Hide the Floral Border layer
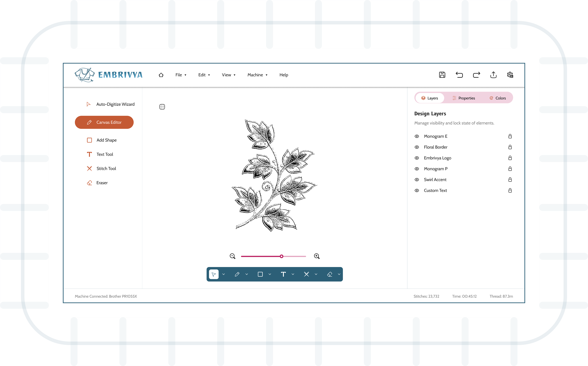The image size is (588, 366). point(417,147)
